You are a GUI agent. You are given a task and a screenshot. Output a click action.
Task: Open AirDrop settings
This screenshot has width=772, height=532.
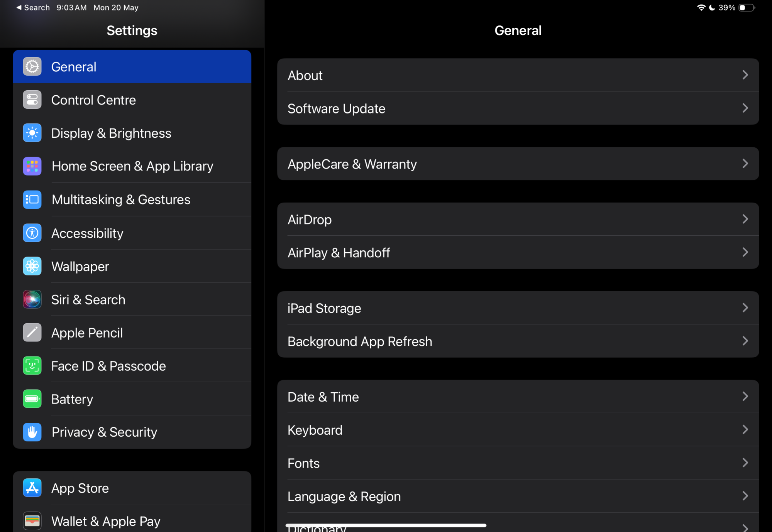pyautogui.click(x=518, y=220)
